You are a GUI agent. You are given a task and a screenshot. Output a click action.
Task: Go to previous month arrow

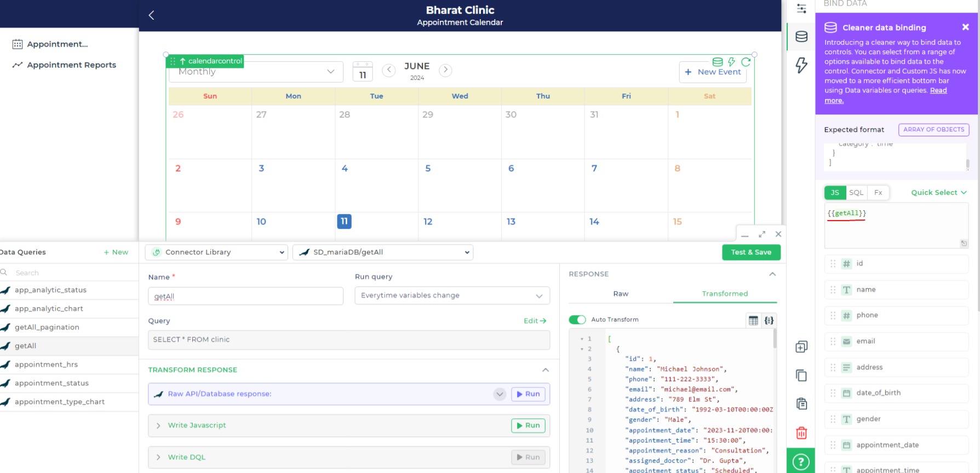pos(389,70)
